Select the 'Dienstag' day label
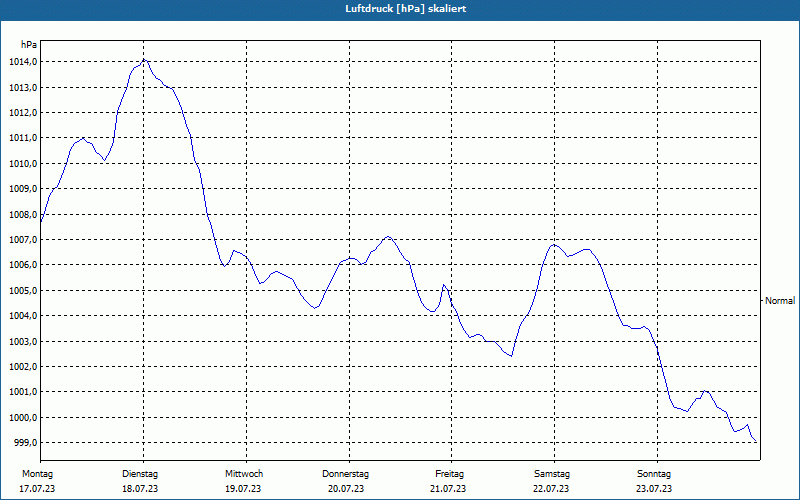The image size is (800, 500). click(140, 474)
